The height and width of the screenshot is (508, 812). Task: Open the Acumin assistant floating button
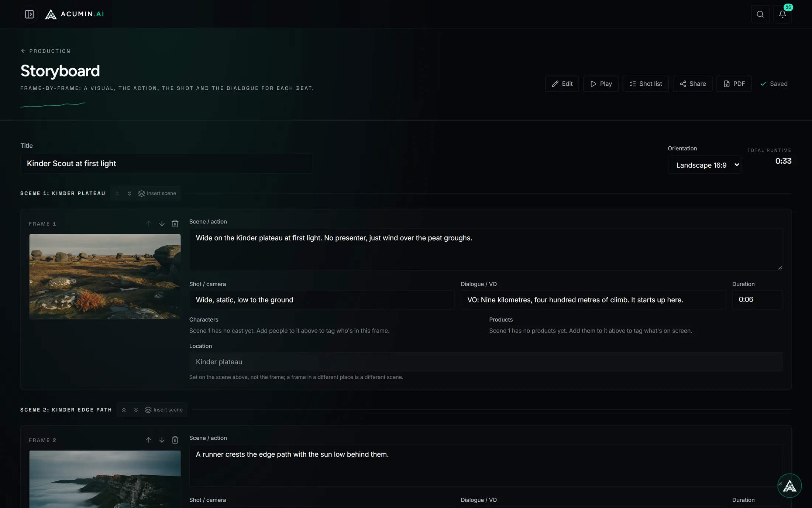coord(789,486)
